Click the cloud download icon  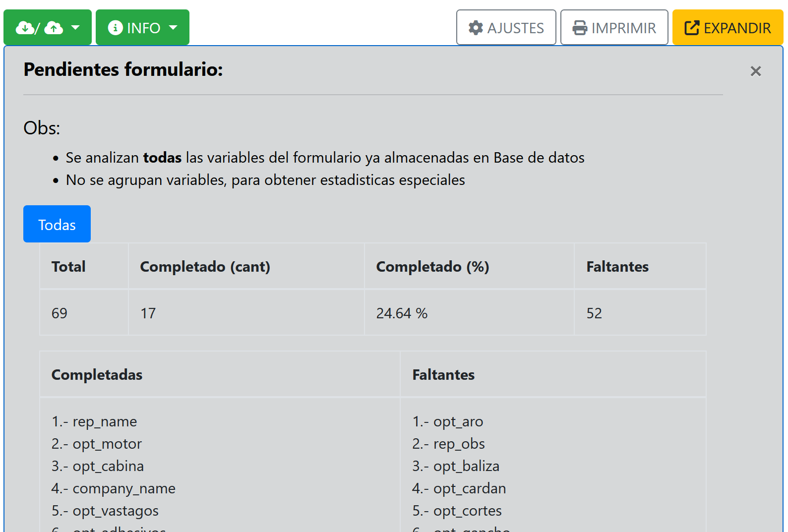coord(24,28)
